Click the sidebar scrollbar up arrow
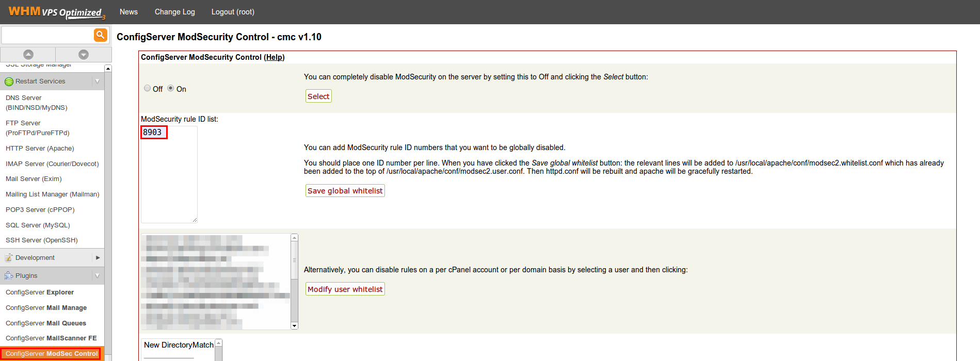The height and width of the screenshot is (361, 980). 108,69
